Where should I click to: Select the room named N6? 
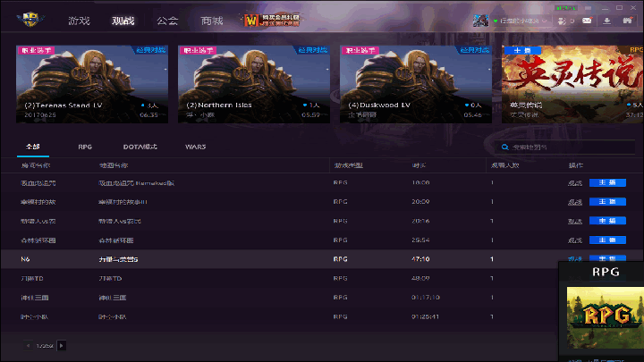[25, 259]
